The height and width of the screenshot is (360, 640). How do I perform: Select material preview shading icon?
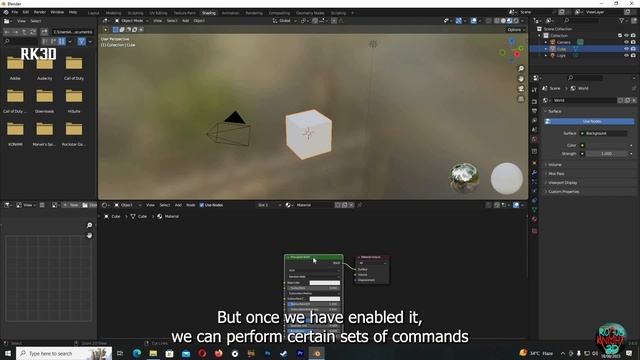[509, 20]
